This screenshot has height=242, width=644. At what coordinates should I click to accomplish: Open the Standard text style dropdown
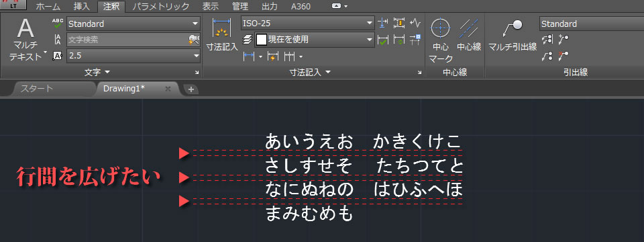coord(133,24)
